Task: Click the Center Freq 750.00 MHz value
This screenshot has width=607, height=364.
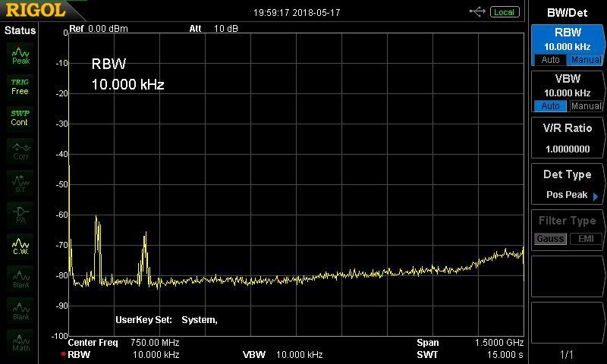Action: coord(155,343)
